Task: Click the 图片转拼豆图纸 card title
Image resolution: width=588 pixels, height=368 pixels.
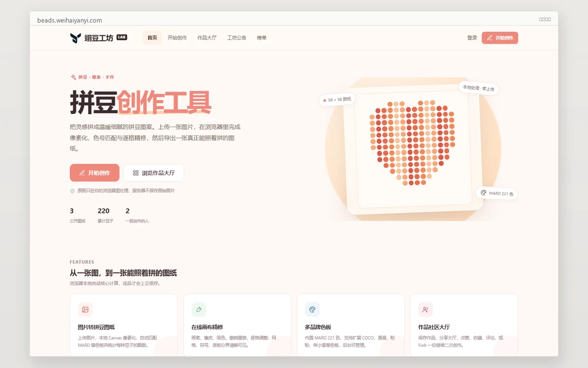Action: pyautogui.click(x=96, y=327)
